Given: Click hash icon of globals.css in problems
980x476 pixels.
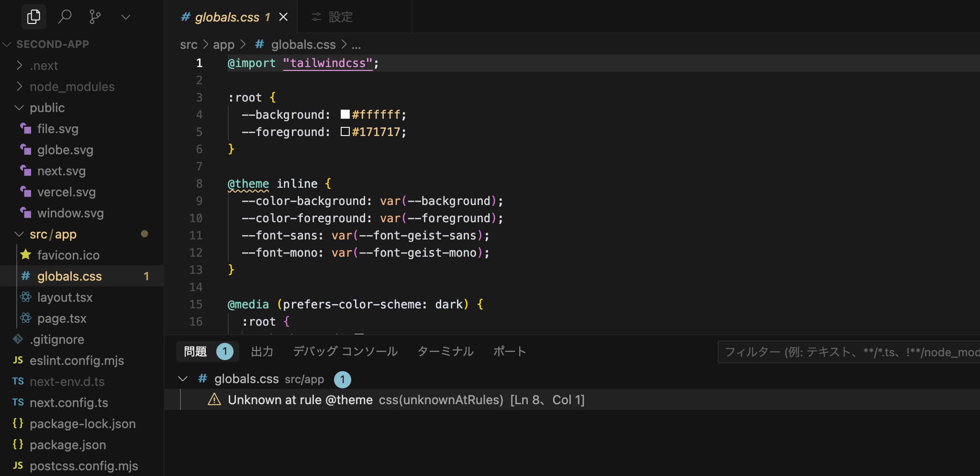Looking at the screenshot, I should tap(202, 379).
